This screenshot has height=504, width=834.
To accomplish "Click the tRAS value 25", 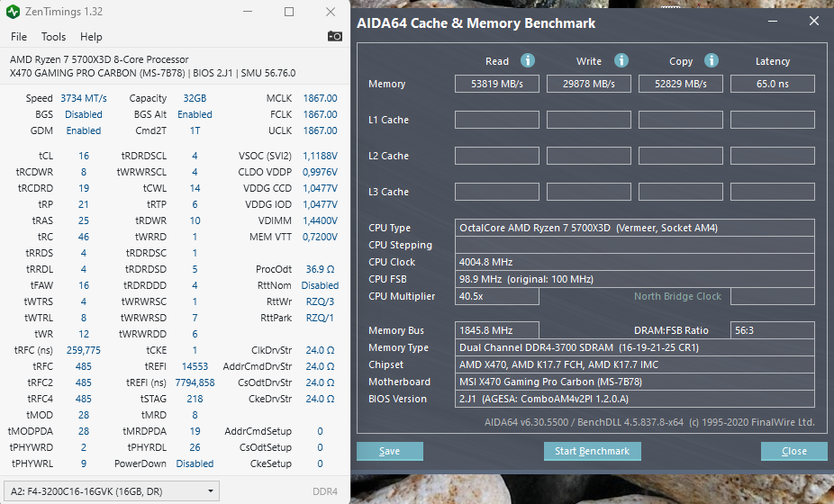I will (x=84, y=220).
